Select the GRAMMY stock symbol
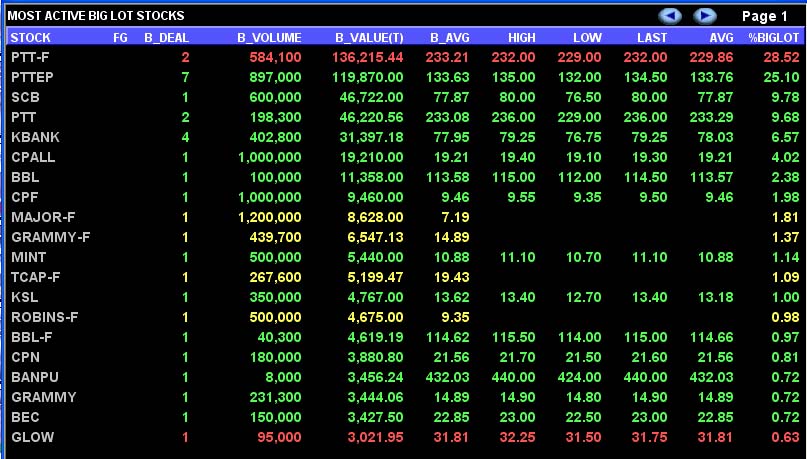The height and width of the screenshot is (459, 807). click(x=43, y=397)
